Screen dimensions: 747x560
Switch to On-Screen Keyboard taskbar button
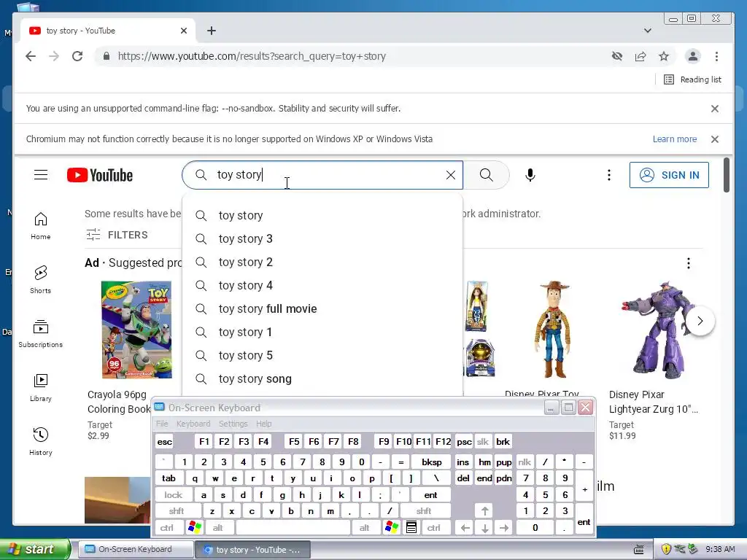coord(135,550)
